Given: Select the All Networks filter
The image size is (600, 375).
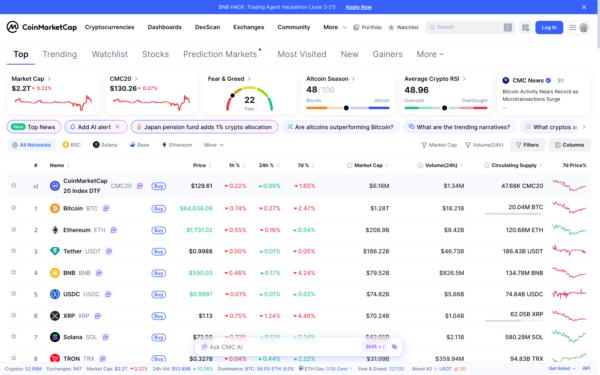Looking at the screenshot, I should coord(32,145).
